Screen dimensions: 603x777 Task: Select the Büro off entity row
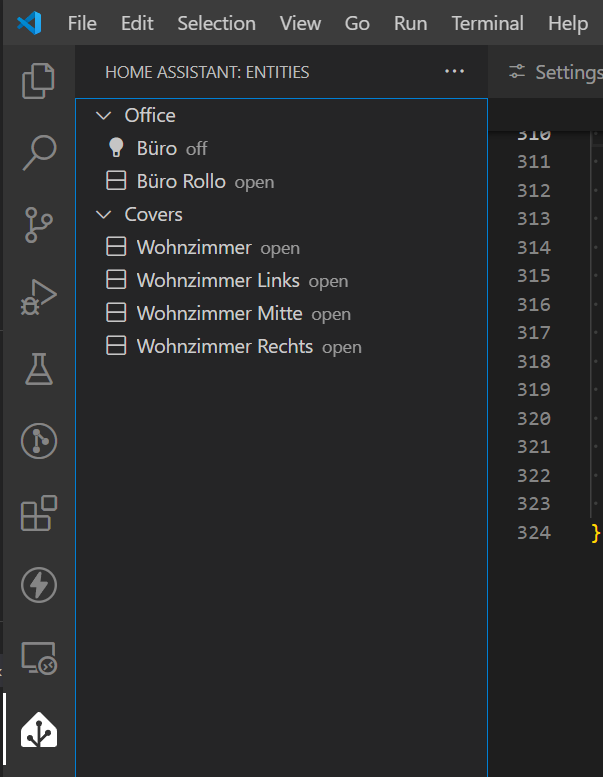coord(281,148)
